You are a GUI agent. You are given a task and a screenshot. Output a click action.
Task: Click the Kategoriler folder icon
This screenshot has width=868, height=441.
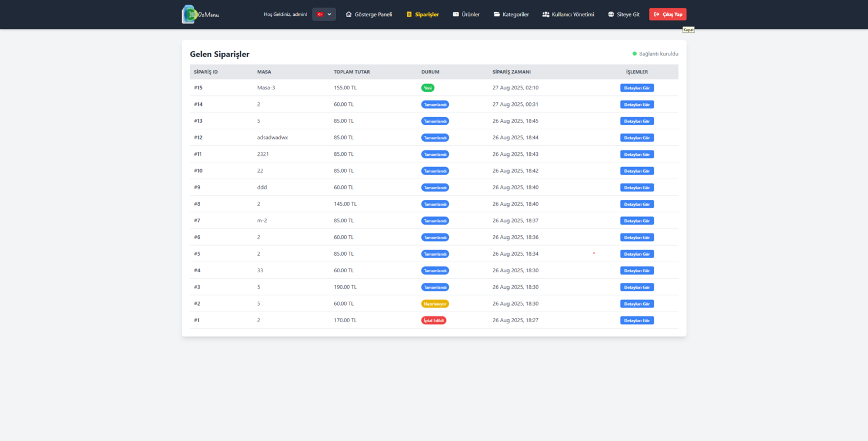pos(497,14)
